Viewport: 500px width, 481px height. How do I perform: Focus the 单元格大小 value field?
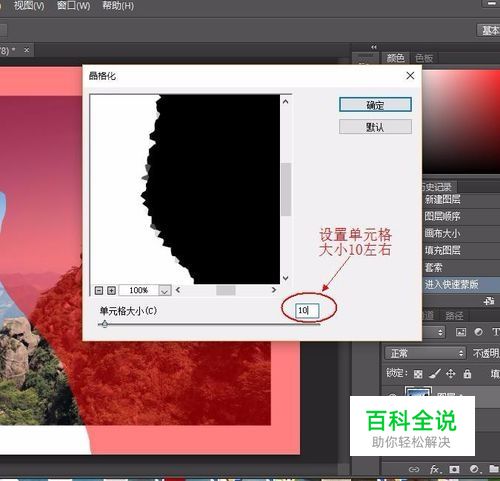point(307,311)
